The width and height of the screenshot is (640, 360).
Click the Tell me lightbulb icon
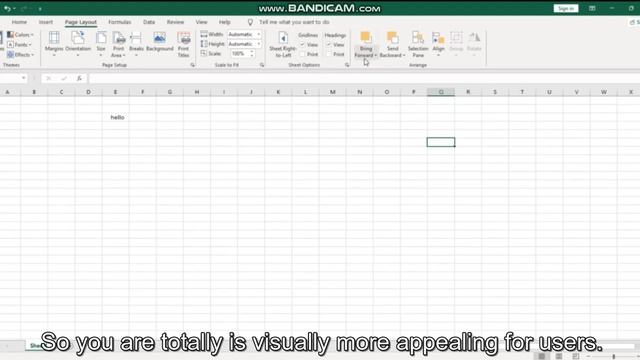[250, 22]
